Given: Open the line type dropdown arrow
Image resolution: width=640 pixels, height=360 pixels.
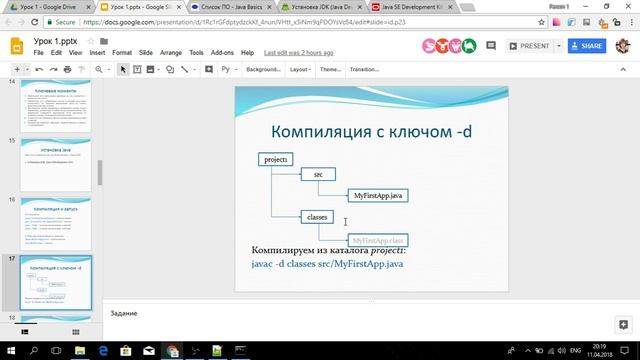Looking at the screenshot, I should [194, 70].
